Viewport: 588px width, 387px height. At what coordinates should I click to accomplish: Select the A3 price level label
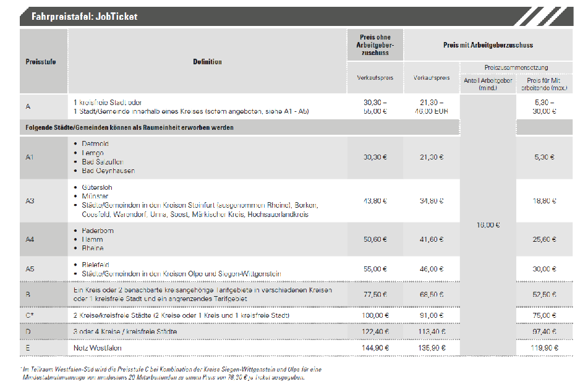pyautogui.click(x=30, y=201)
